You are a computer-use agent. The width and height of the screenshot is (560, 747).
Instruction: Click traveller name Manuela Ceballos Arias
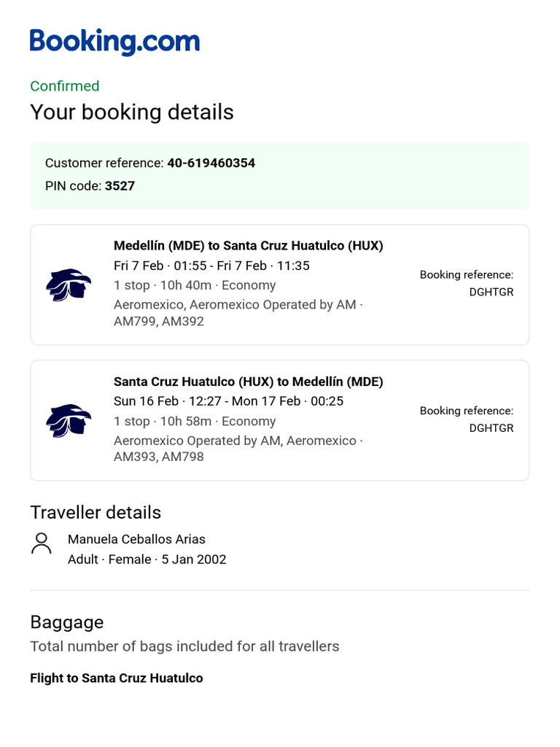click(x=136, y=539)
